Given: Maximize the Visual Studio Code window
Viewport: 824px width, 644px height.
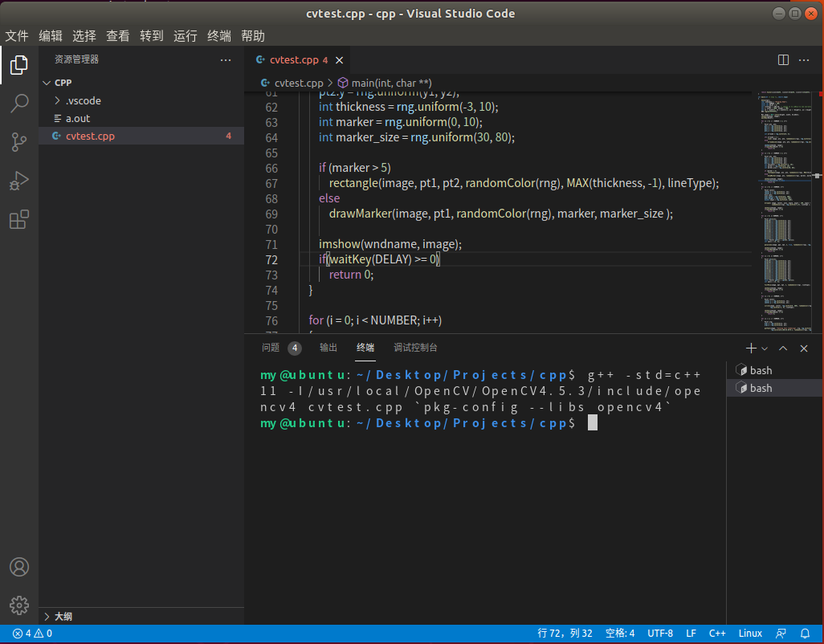Looking at the screenshot, I should click(x=795, y=14).
